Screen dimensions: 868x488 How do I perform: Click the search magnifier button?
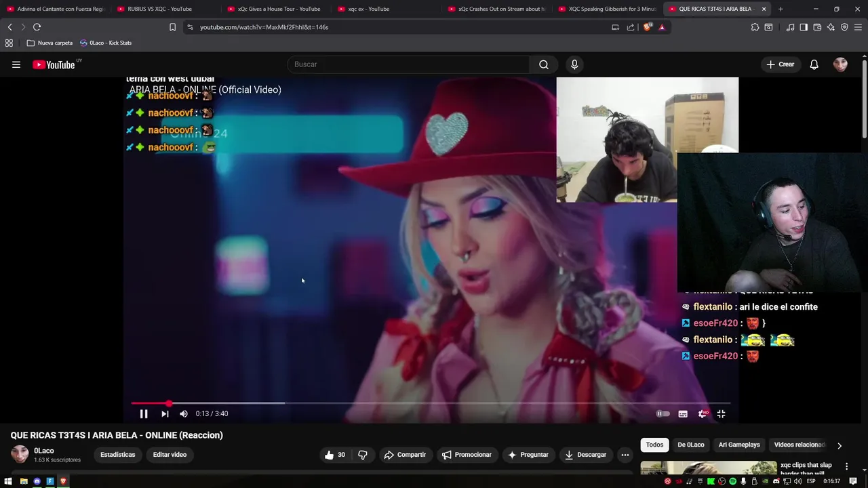click(544, 64)
